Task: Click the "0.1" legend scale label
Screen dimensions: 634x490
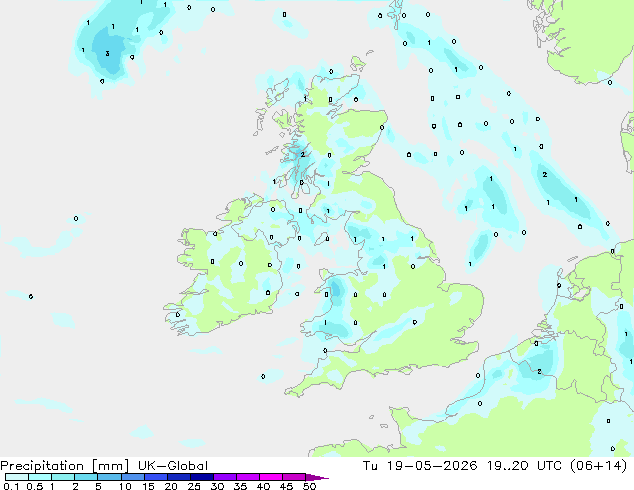Action: (x=11, y=486)
